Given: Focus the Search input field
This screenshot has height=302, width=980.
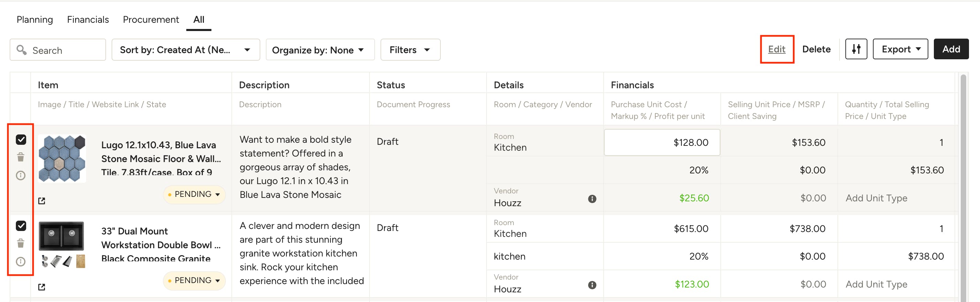Looking at the screenshot, I should pyautogui.click(x=58, y=50).
